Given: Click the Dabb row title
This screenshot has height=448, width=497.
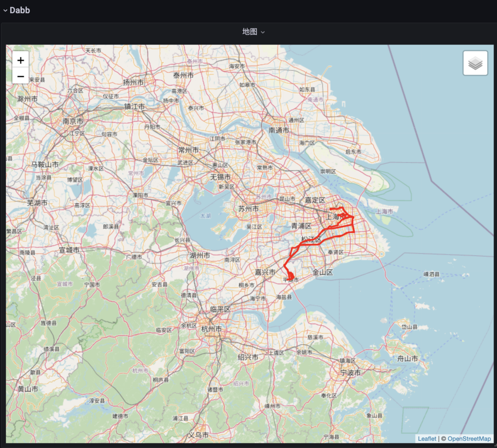Looking at the screenshot, I should (20, 10).
